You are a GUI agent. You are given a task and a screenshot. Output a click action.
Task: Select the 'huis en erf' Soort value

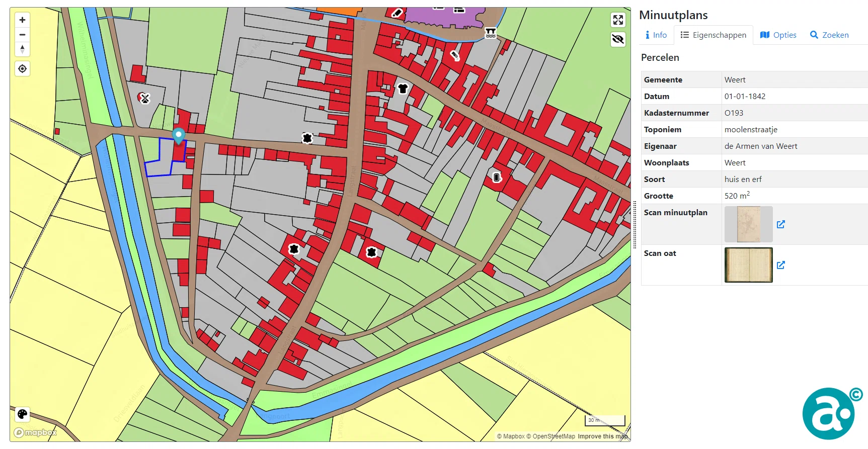[743, 179]
